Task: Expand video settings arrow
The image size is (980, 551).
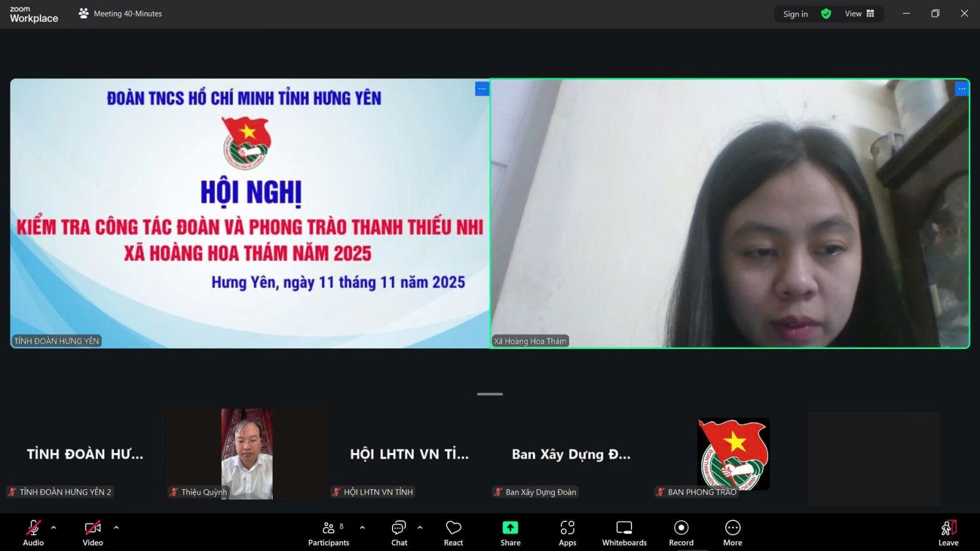Action: (116, 527)
